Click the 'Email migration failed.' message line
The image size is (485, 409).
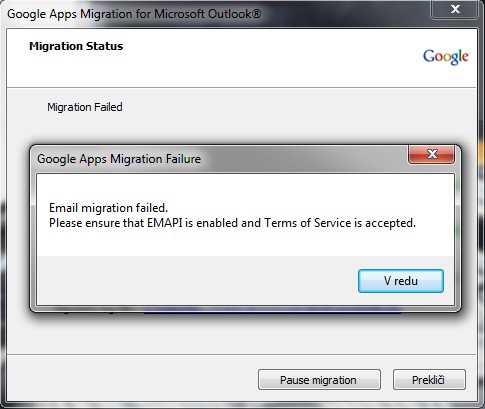pyautogui.click(x=108, y=208)
